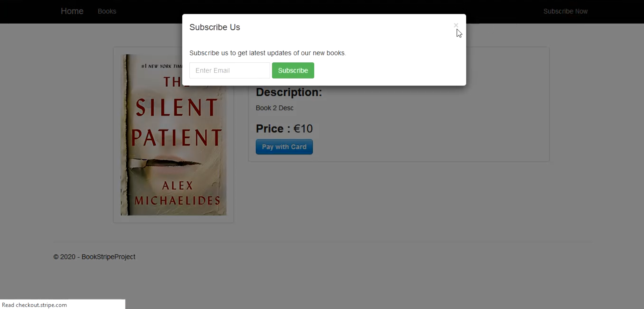Click the BookStripeProject copyright footer
Screen dimensions: 644x309
coord(94,257)
